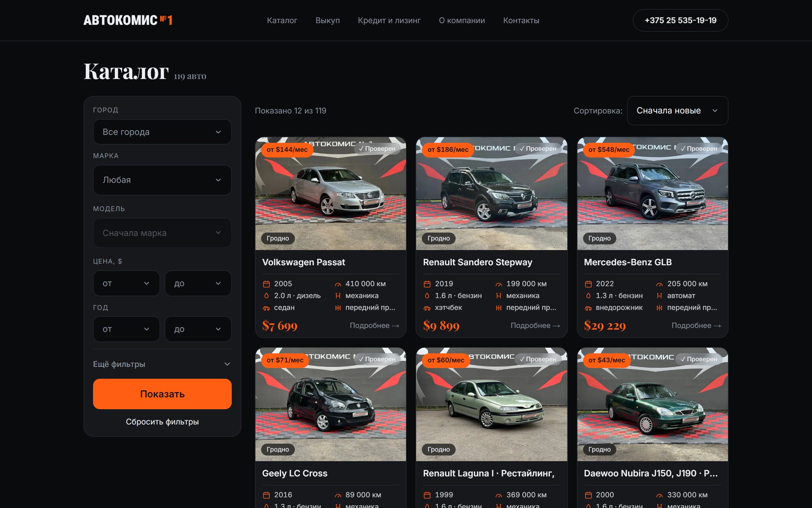
Task: Click the calendar icon beside year 1999
Action: [x=427, y=495]
